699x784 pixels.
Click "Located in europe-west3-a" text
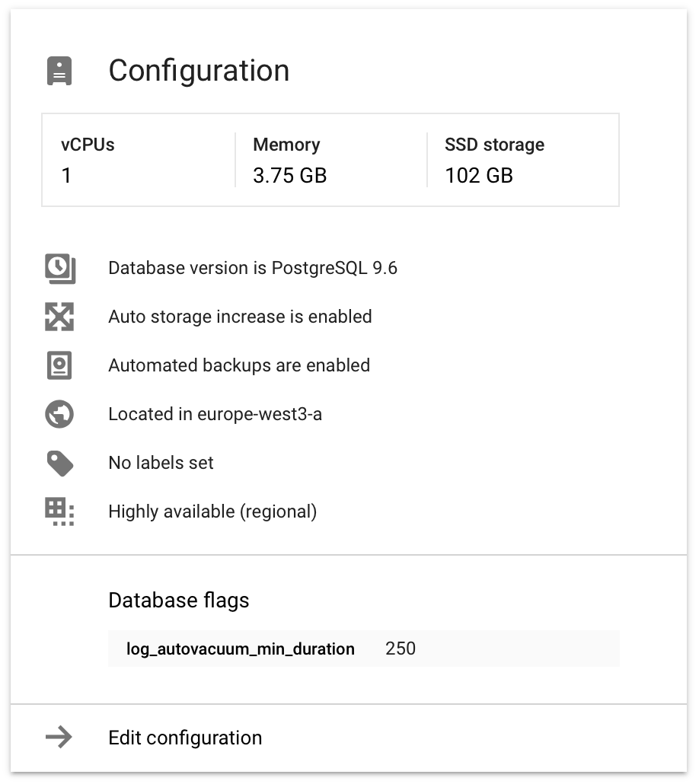tap(215, 414)
